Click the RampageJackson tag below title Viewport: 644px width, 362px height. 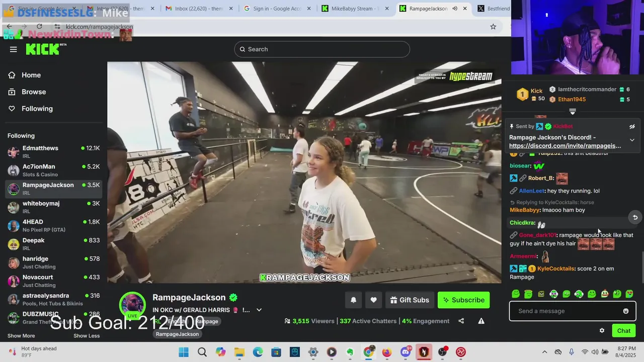point(177,334)
